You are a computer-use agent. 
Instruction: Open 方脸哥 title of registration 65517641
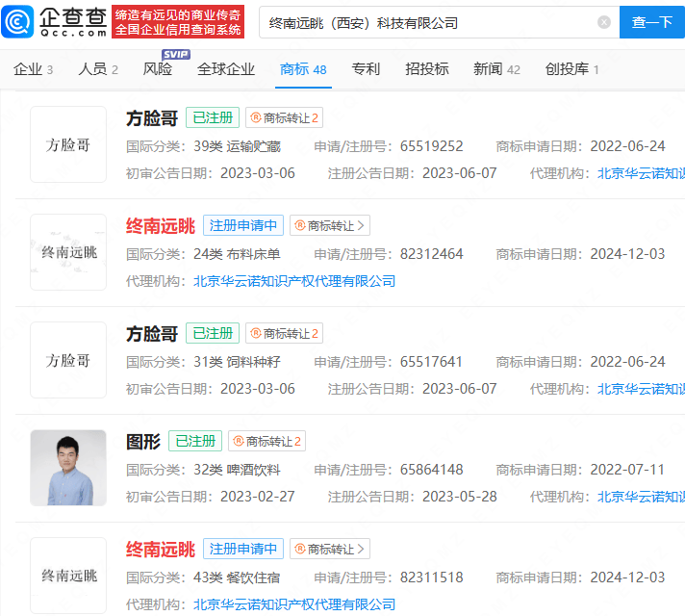152,334
